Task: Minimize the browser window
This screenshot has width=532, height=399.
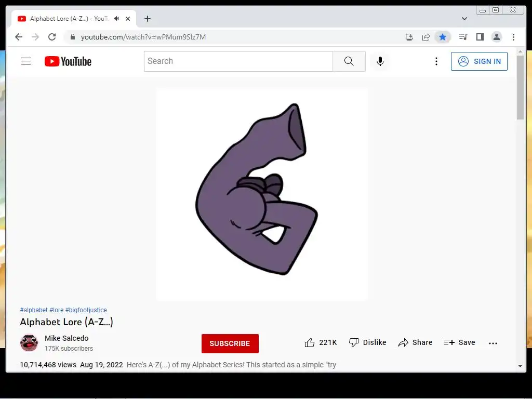Action: 483,10
